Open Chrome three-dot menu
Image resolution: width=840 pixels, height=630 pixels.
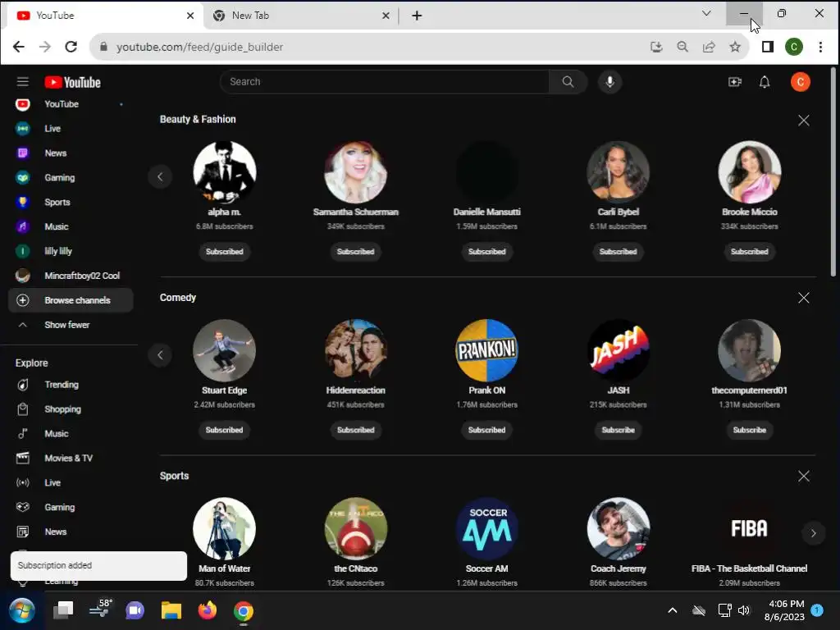[x=820, y=47]
